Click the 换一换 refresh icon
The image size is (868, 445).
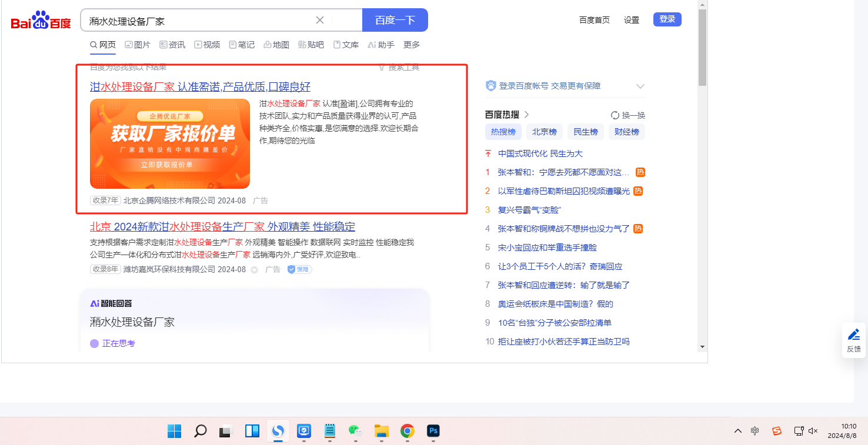point(615,115)
